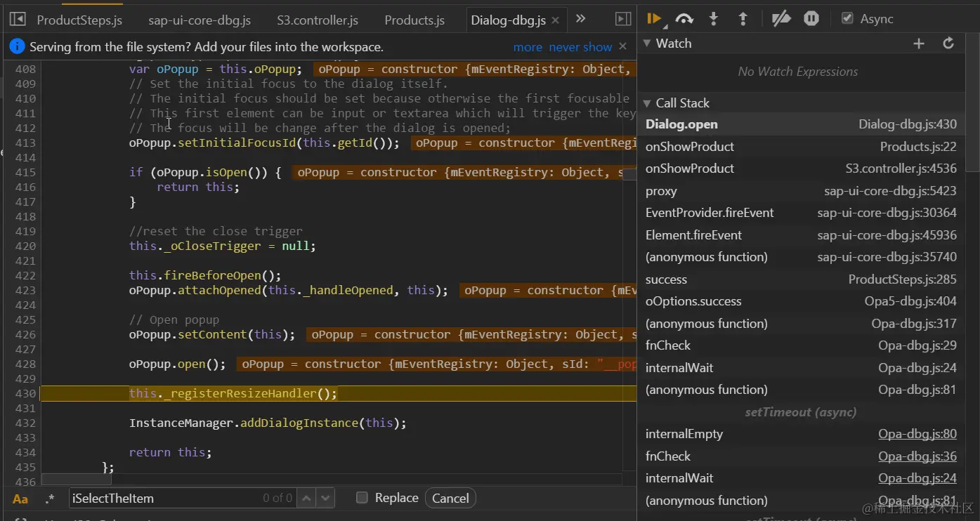Open the S3.controller.js tab
980x521 pixels.
click(318, 20)
